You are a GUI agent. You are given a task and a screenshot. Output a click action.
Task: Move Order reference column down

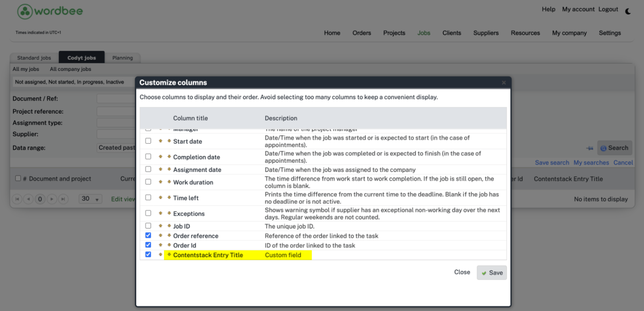[x=169, y=235]
